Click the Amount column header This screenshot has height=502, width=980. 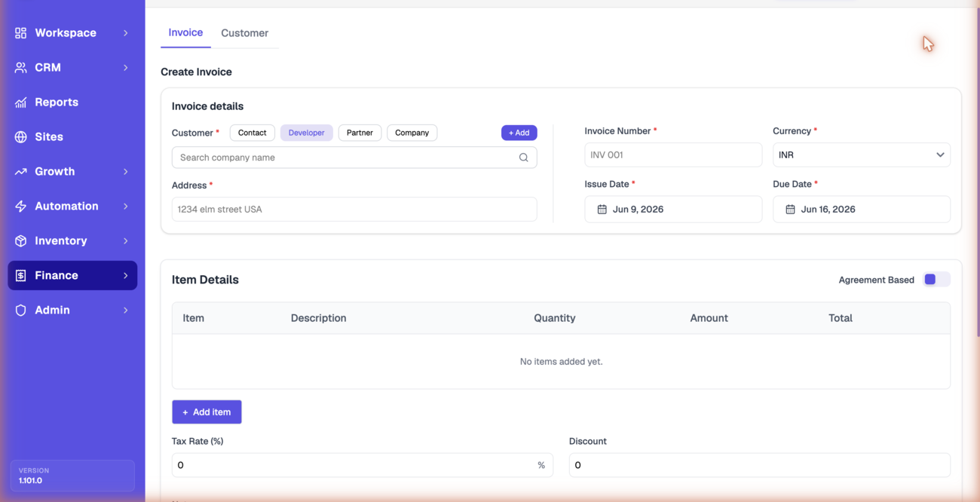point(709,318)
